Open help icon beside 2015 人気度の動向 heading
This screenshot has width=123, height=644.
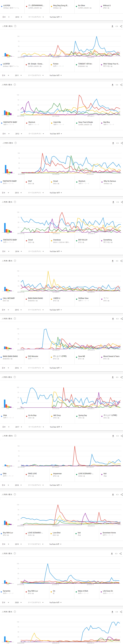pos(15,319)
